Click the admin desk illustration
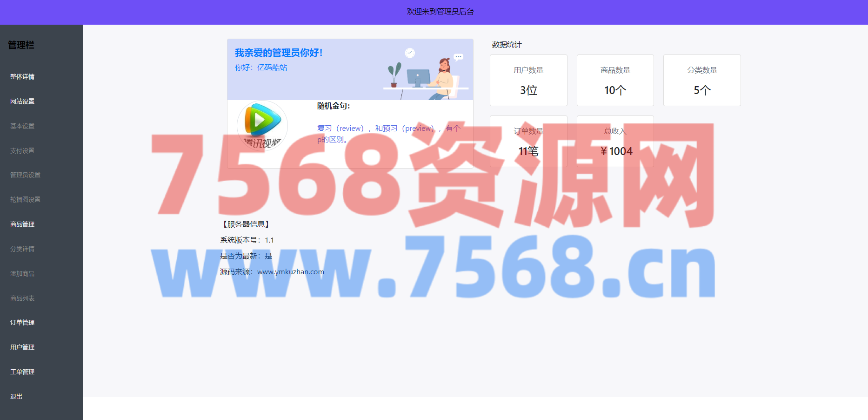The height and width of the screenshot is (420, 868). tap(426, 73)
